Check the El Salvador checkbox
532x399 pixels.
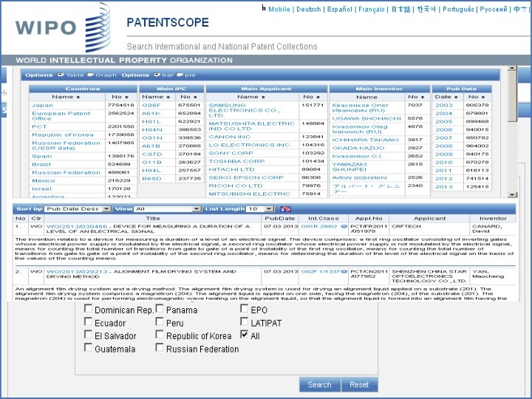coord(88,335)
